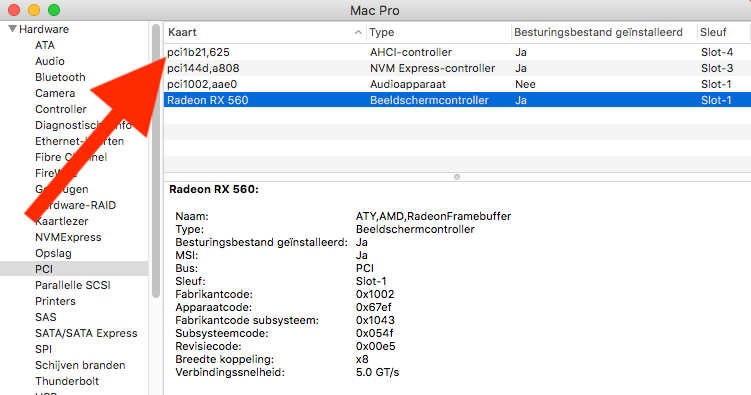Select Kaartlezer in the sidebar

click(x=61, y=221)
